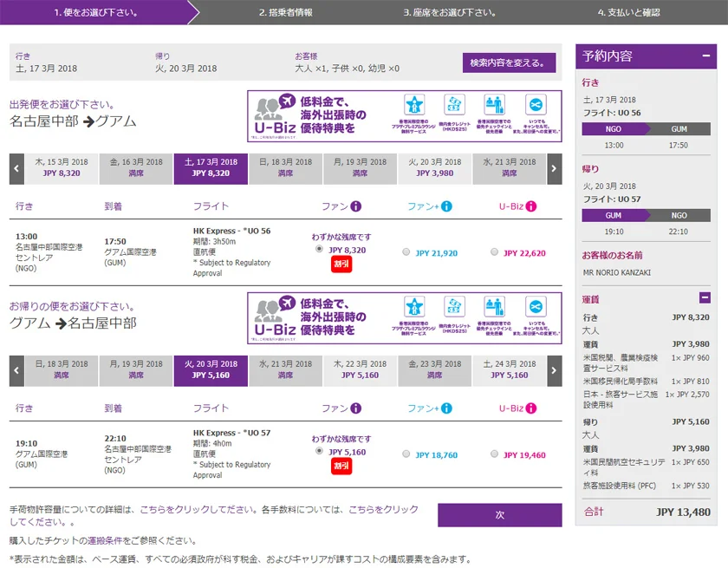This screenshot has height=568, width=728.
Task: Click the U-Biz promotional banner for outbound flight
Action: (x=405, y=116)
